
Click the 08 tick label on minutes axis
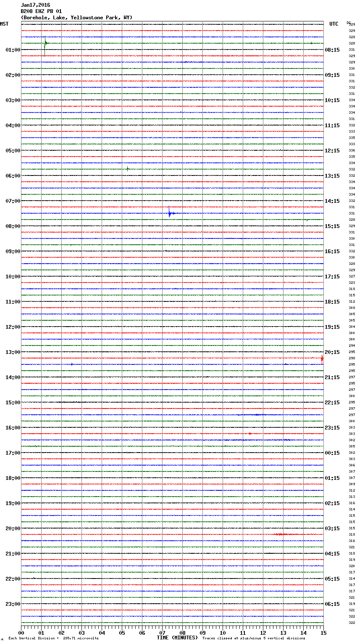point(183,633)
